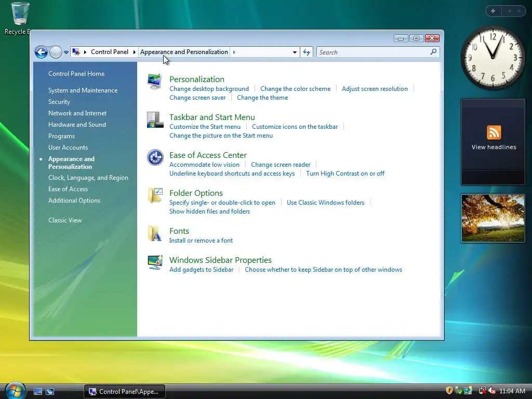This screenshot has height=399, width=532.
Task: Expand arrow after Control Panel breadcrumb
Action: click(135, 52)
